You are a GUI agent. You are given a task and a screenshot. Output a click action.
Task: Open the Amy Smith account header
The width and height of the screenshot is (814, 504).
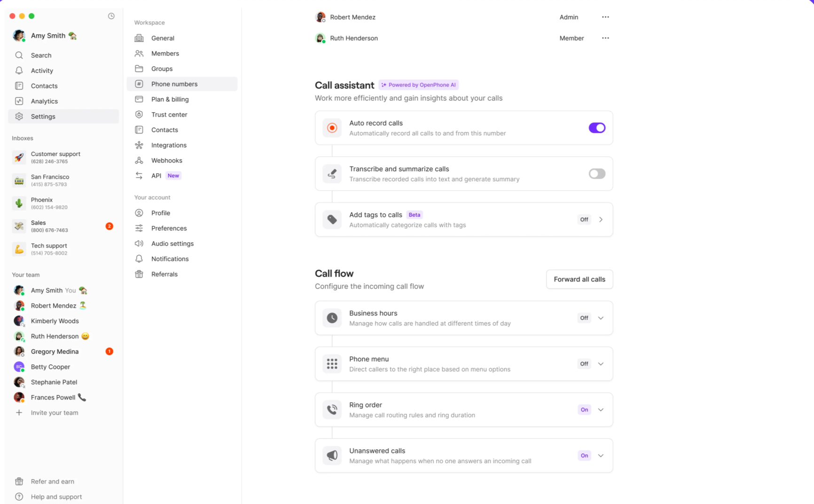click(x=45, y=36)
